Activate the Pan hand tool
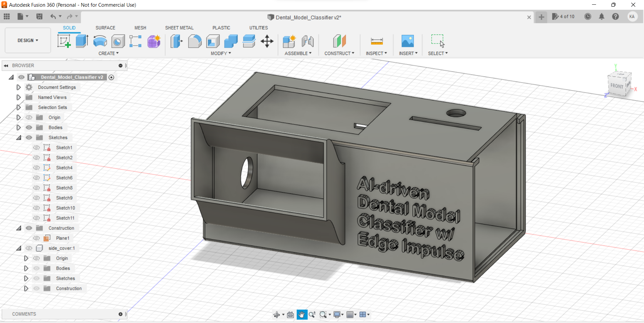The image size is (644, 323). (x=302, y=315)
